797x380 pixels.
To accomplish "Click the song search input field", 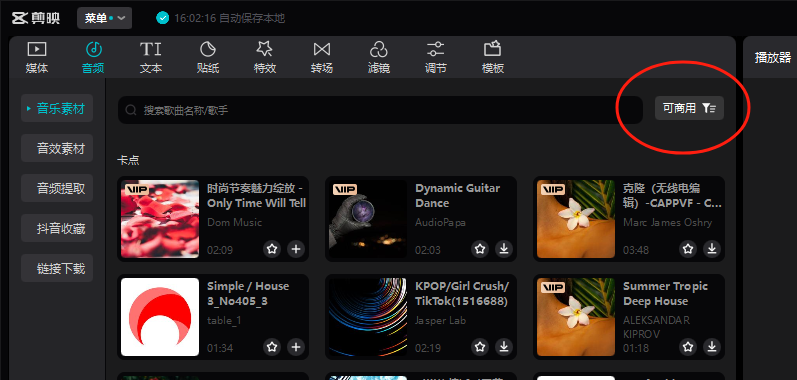I will [380, 110].
